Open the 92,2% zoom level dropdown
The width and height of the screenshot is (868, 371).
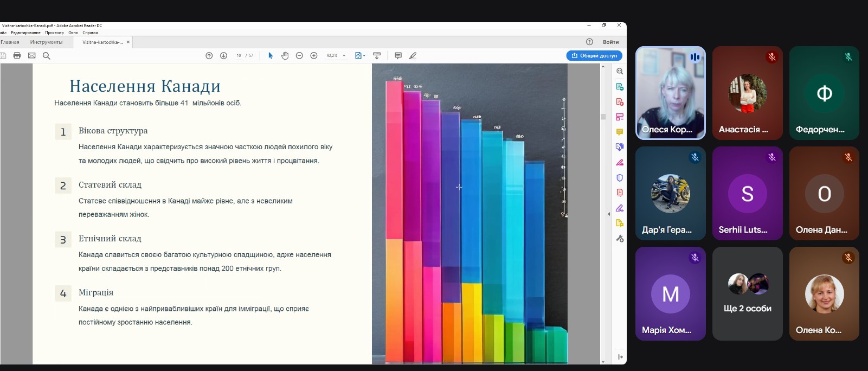[344, 56]
